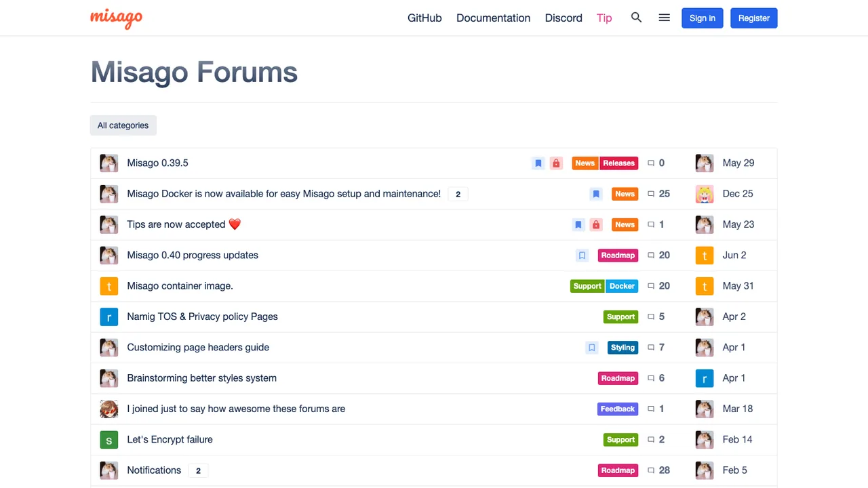
Task: Open thread 'Misago container image.'
Action: pyautogui.click(x=180, y=286)
